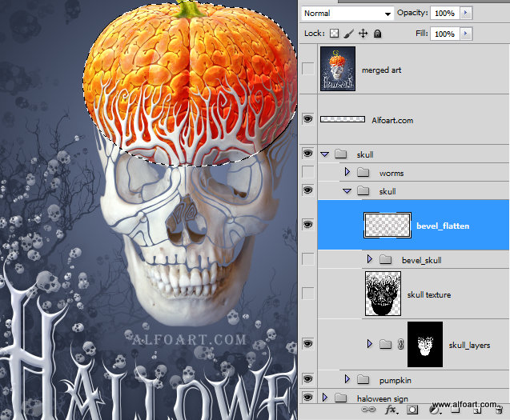Add a layer mask using the mask icon
Viewport: 510px width, 420px height.
pos(412,409)
